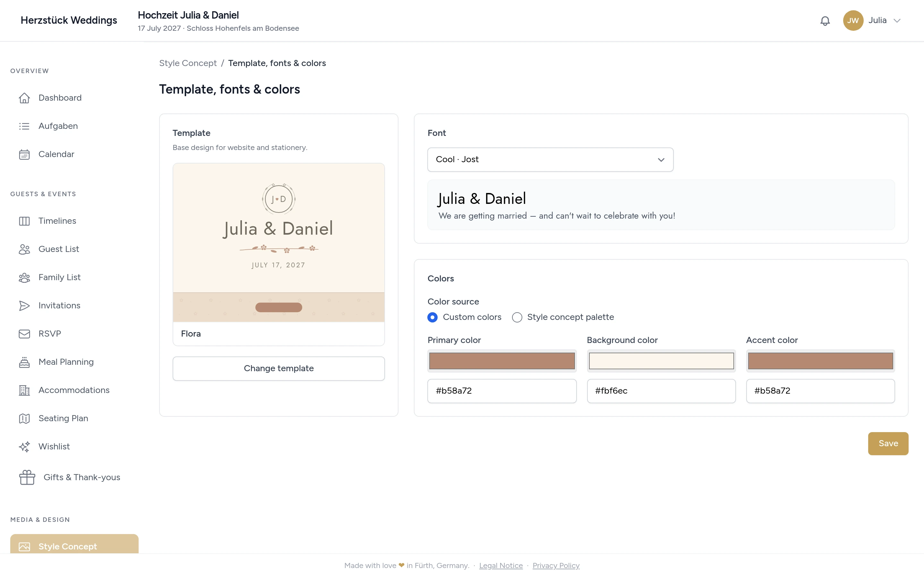Click the Change template button
The image size is (924, 577).
[279, 368]
